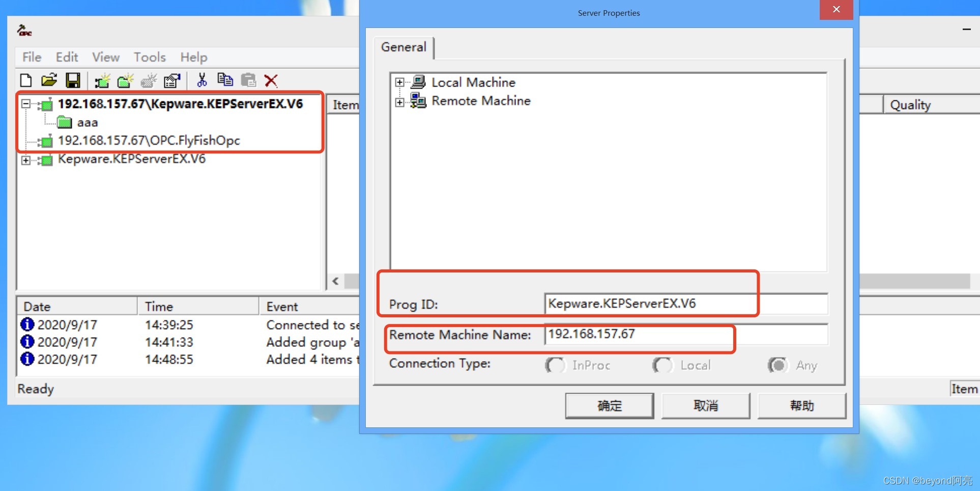980x491 pixels.
Task: Select the Local Machine tree label
Action: click(x=473, y=82)
